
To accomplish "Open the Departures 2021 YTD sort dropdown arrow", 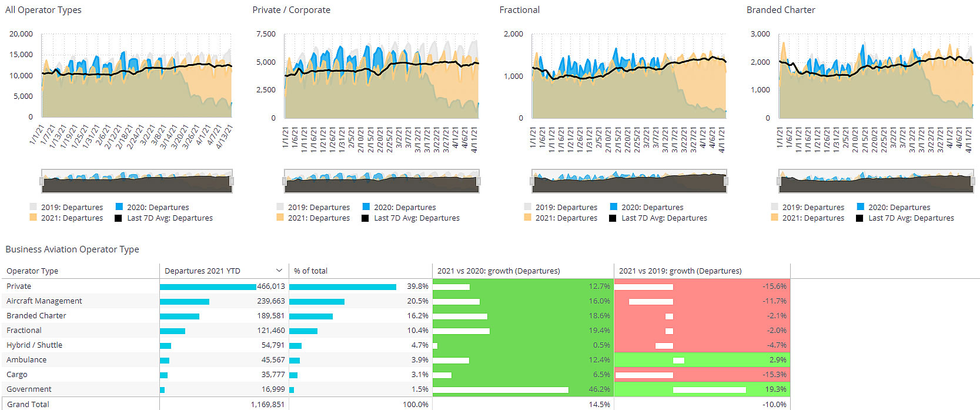I will tap(279, 271).
